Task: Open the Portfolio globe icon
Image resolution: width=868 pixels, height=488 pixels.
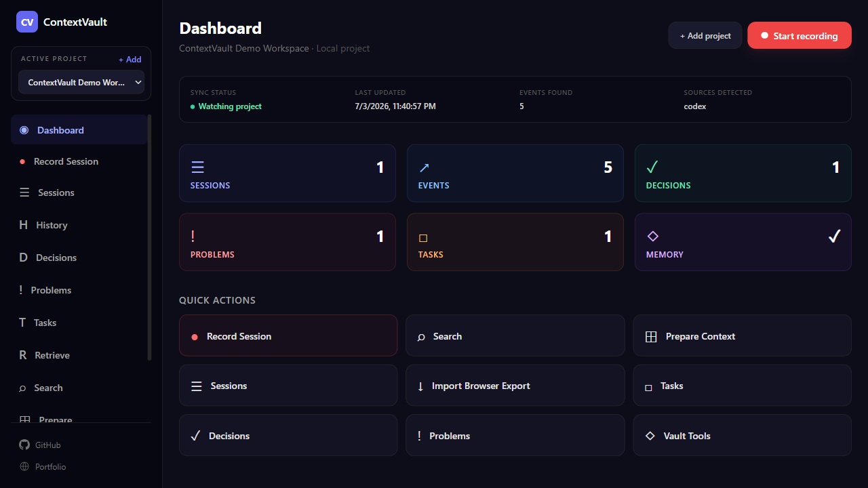Action: [x=24, y=467]
